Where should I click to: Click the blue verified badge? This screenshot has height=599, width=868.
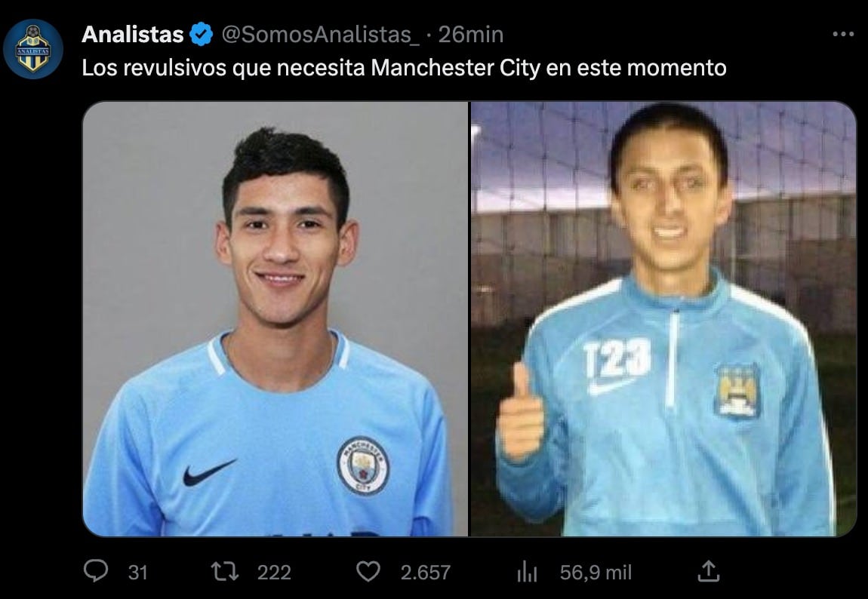click(x=202, y=34)
